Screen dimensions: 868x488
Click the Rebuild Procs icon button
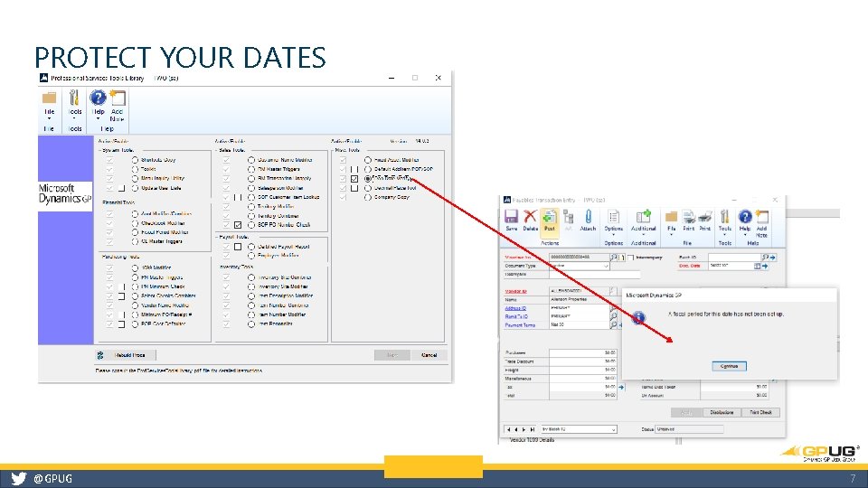[x=126, y=355]
